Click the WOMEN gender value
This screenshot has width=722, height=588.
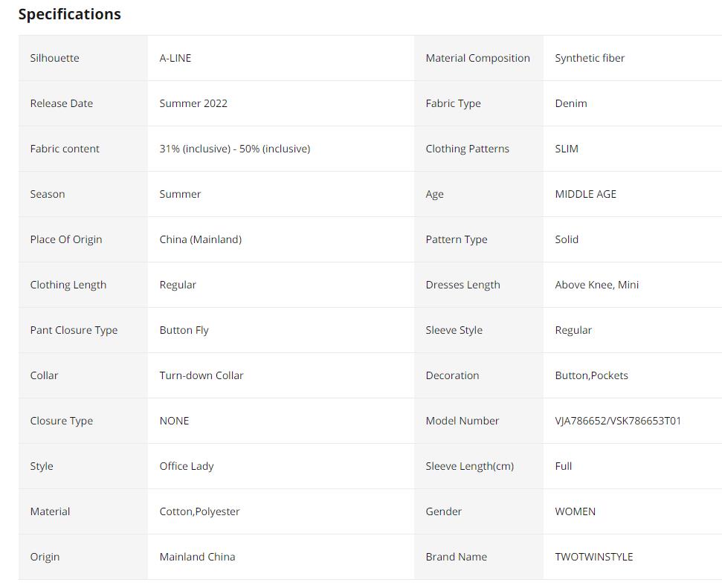pos(575,511)
